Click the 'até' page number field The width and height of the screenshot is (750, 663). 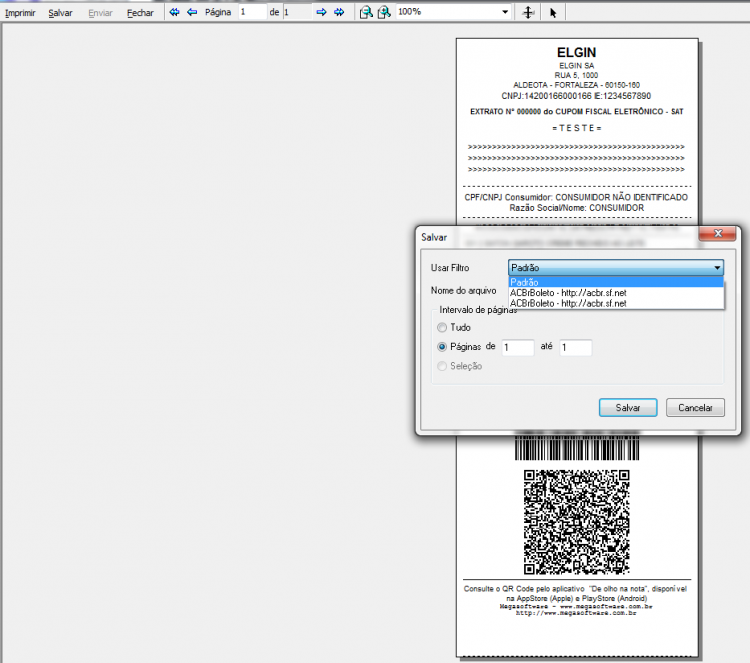575,347
